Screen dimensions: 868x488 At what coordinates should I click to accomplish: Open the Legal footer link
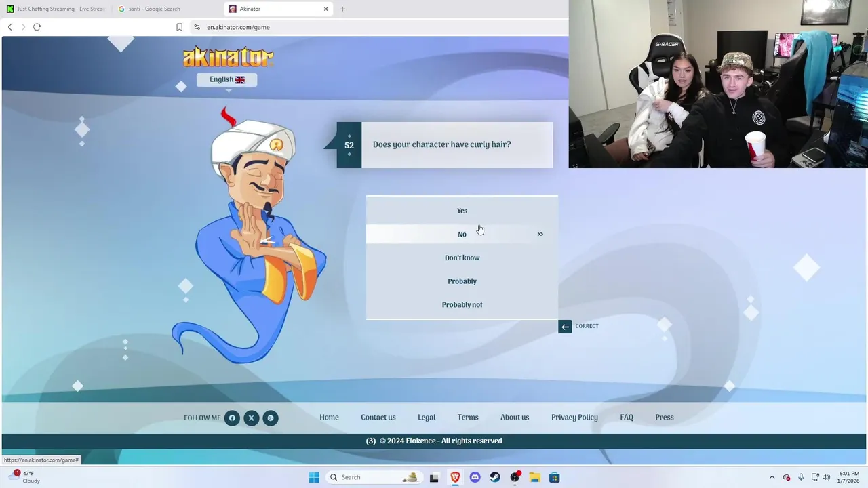(427, 418)
